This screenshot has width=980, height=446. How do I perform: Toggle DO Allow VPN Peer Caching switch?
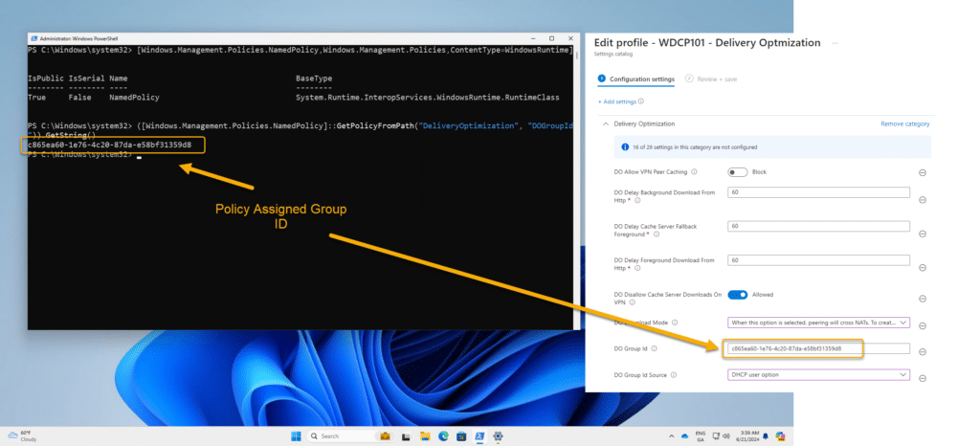click(738, 171)
